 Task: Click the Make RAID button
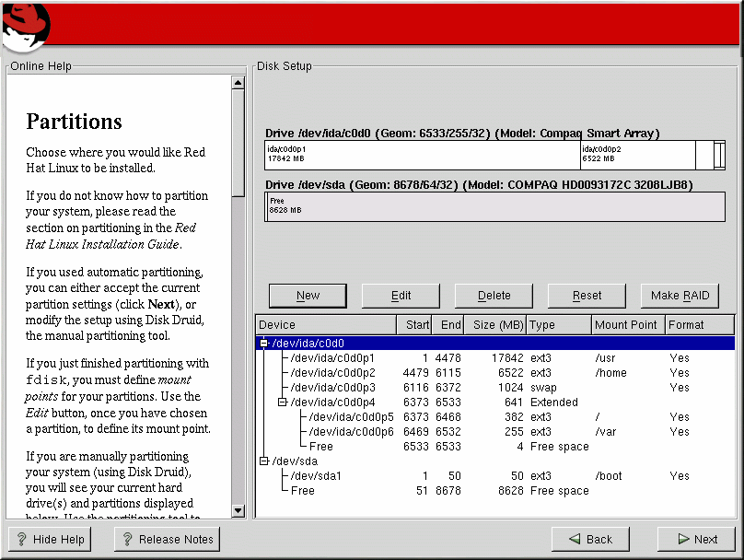(680, 296)
